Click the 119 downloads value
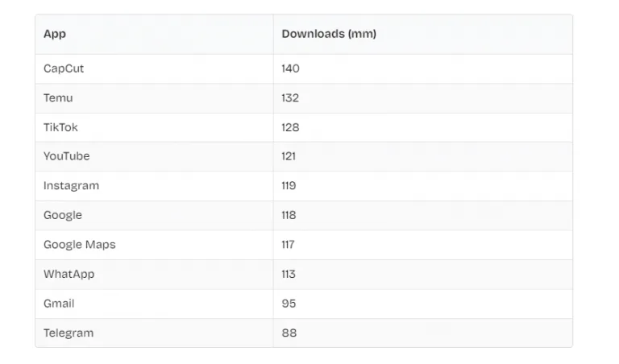Viewport: 619px width, 364px height. click(289, 186)
